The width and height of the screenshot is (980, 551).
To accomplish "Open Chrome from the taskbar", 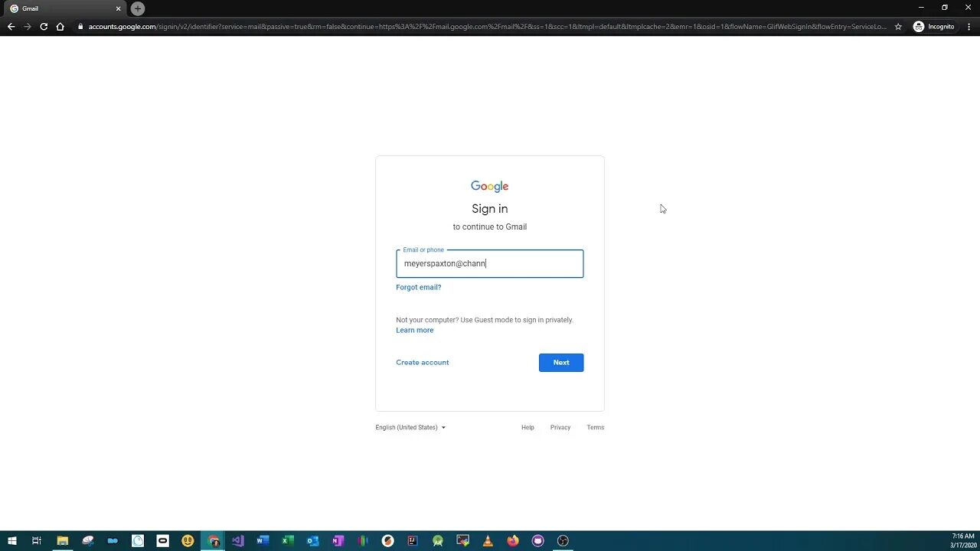I will pos(213,541).
